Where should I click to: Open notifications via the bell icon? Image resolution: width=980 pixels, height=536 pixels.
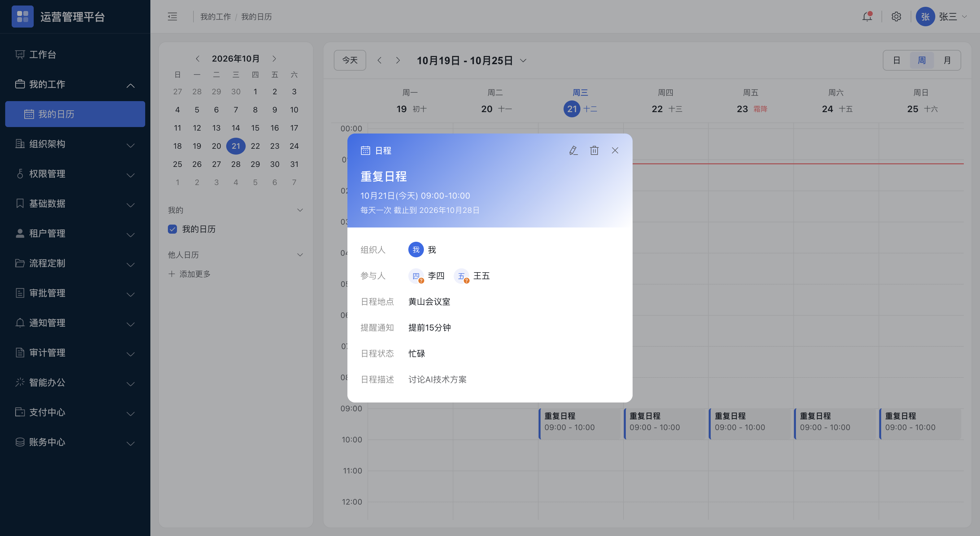(867, 17)
